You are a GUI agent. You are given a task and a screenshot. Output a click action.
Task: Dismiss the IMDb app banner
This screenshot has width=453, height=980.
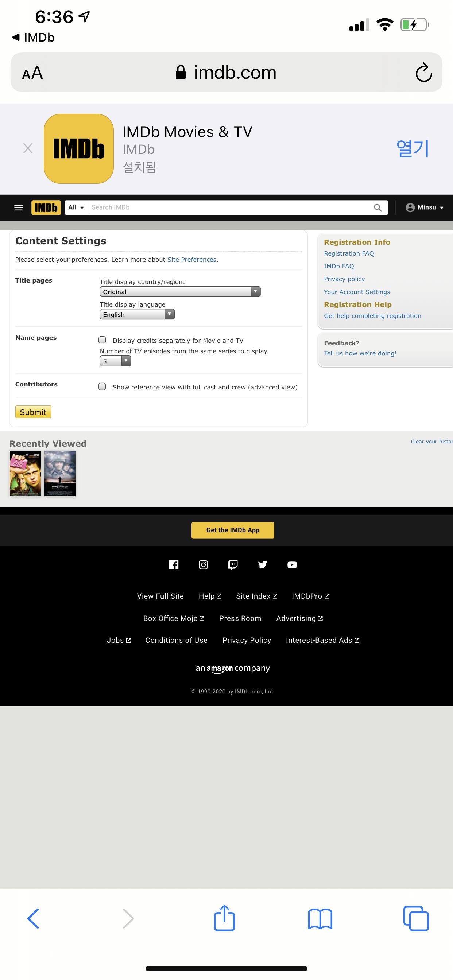coord(28,148)
